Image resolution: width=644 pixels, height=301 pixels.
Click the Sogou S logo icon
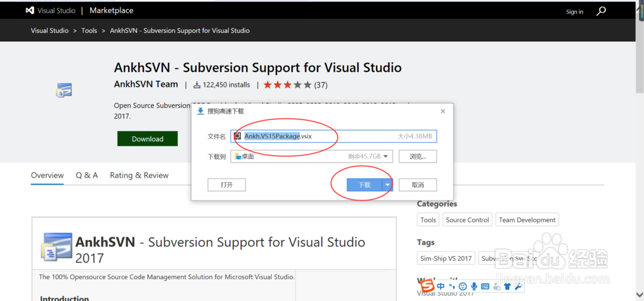(x=426, y=286)
